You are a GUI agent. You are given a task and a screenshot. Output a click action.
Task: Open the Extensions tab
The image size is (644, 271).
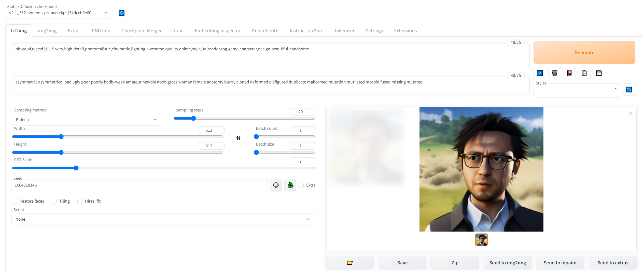click(405, 31)
